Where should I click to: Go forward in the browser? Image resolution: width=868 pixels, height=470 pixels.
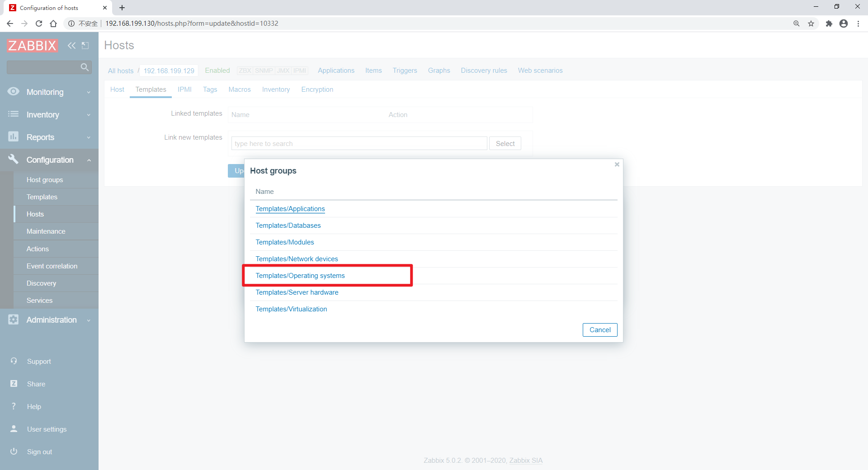tap(24, 23)
